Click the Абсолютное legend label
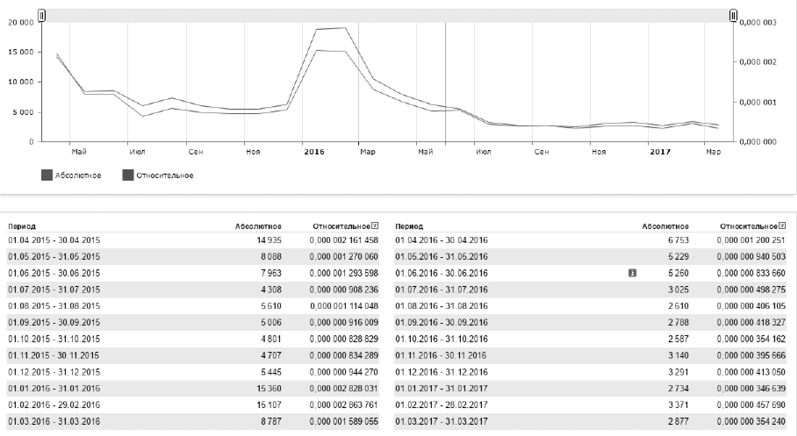The image size is (797, 436). point(77,175)
